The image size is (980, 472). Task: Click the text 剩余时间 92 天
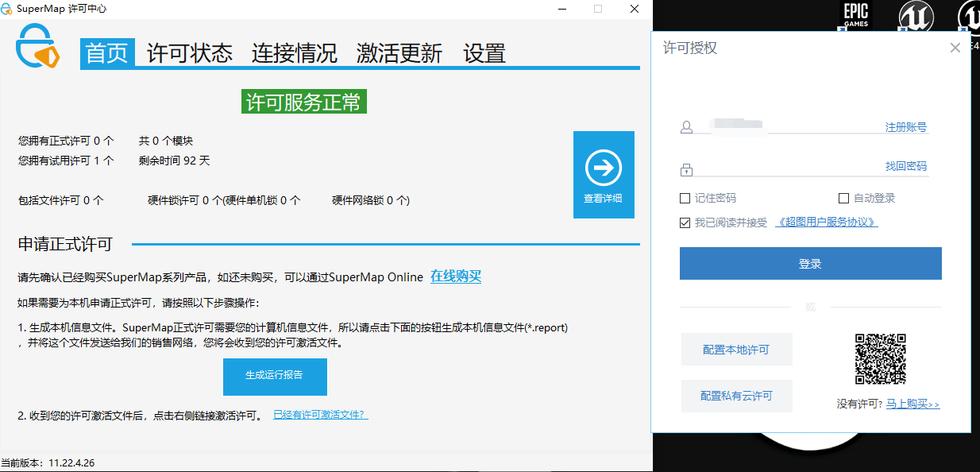click(174, 161)
